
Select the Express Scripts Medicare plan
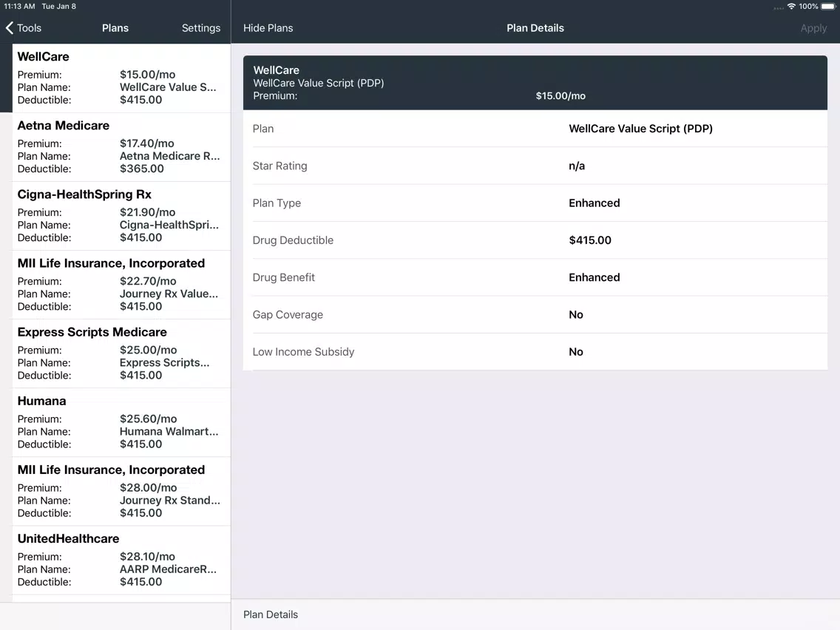(121, 353)
